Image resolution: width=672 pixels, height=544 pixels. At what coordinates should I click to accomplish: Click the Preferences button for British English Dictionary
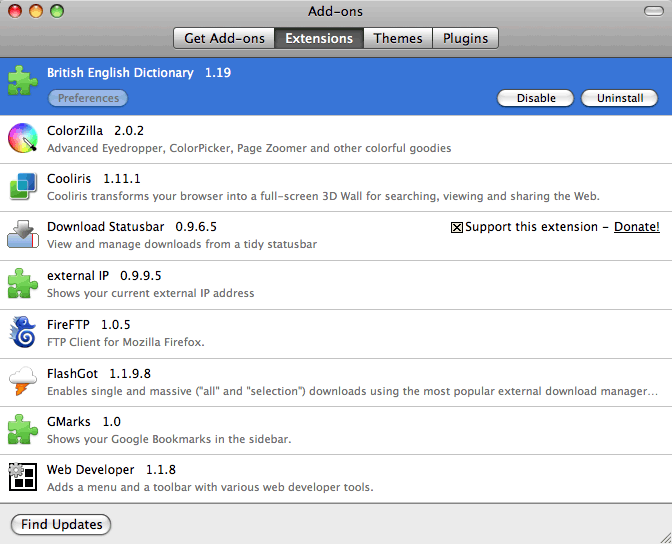point(88,98)
